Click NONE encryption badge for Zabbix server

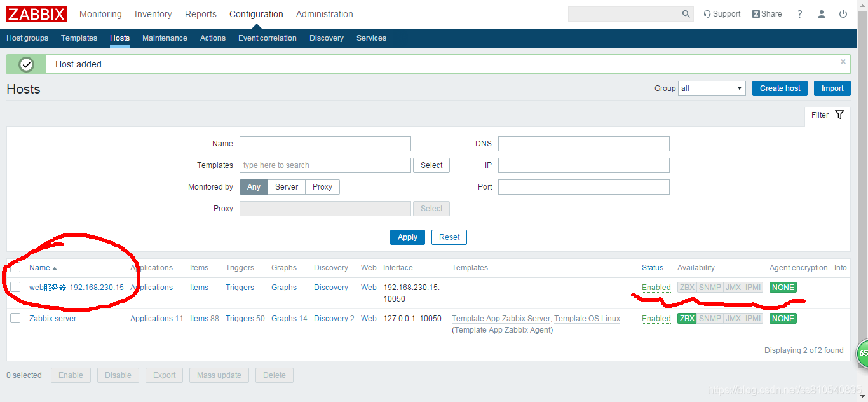783,319
